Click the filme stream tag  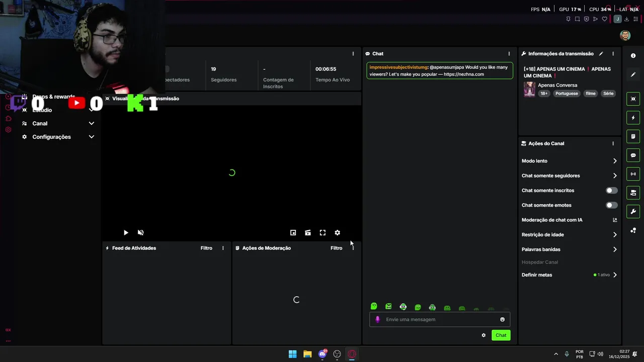tap(591, 94)
